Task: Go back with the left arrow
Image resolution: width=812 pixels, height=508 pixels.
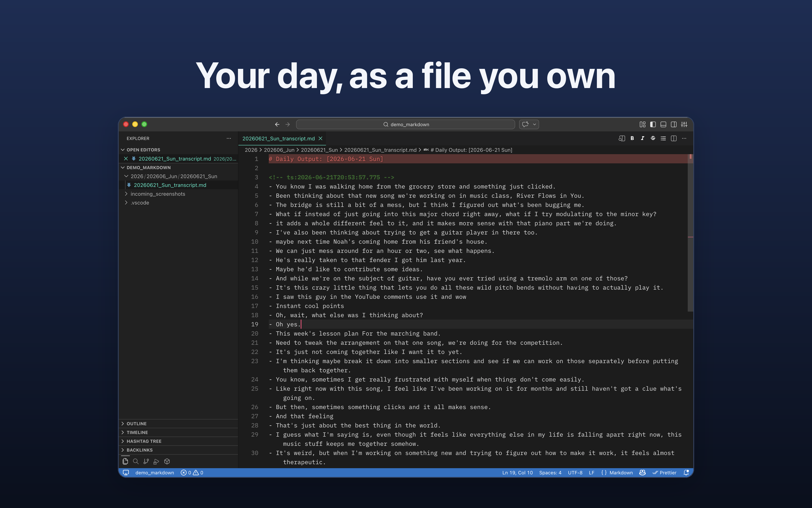Action: pos(277,124)
